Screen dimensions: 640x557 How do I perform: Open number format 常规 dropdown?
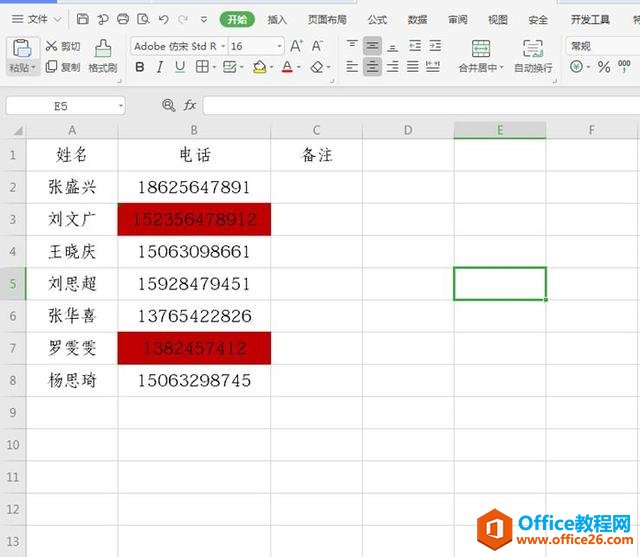(x=602, y=46)
